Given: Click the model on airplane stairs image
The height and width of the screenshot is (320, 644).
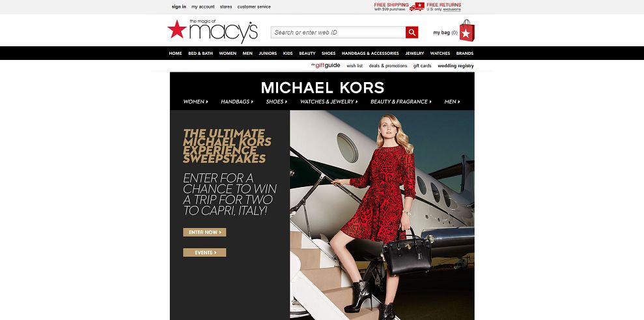Looking at the screenshot, I should click(382, 214).
